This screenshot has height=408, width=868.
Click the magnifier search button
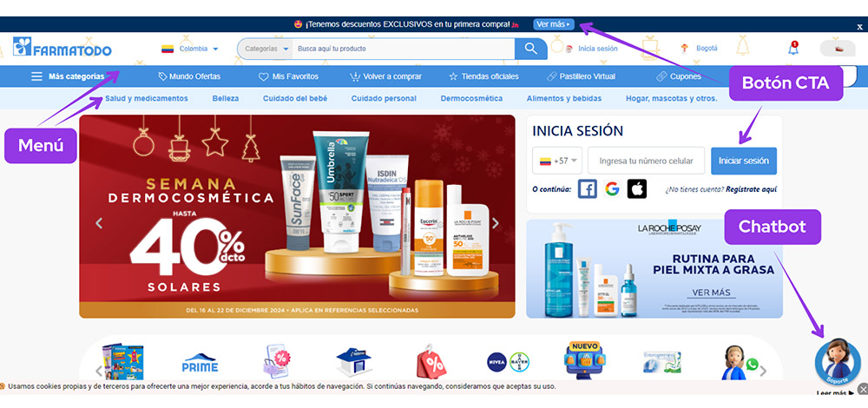(x=531, y=49)
